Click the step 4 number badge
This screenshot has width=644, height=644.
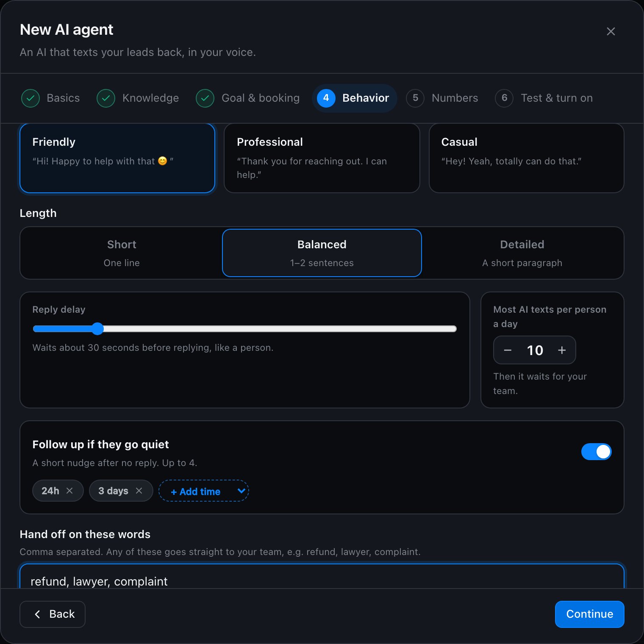tap(326, 98)
